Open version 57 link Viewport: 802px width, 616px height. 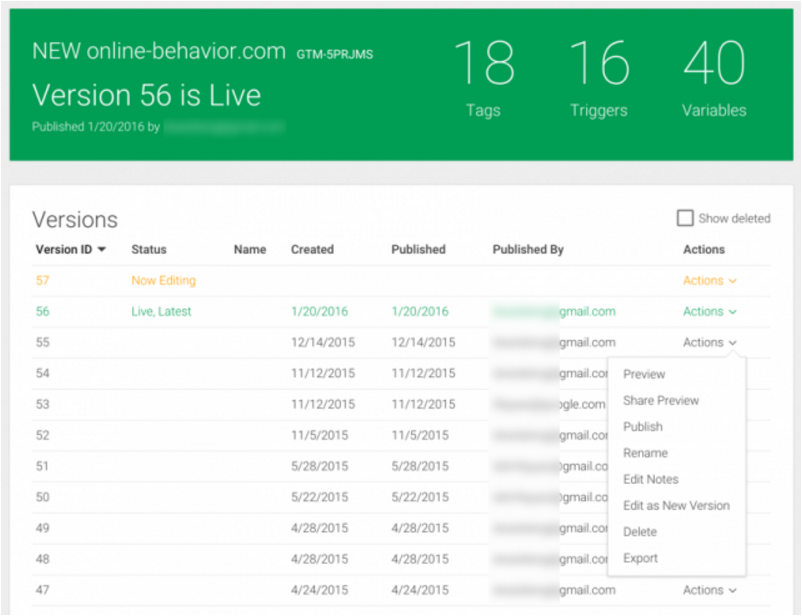[x=43, y=281]
